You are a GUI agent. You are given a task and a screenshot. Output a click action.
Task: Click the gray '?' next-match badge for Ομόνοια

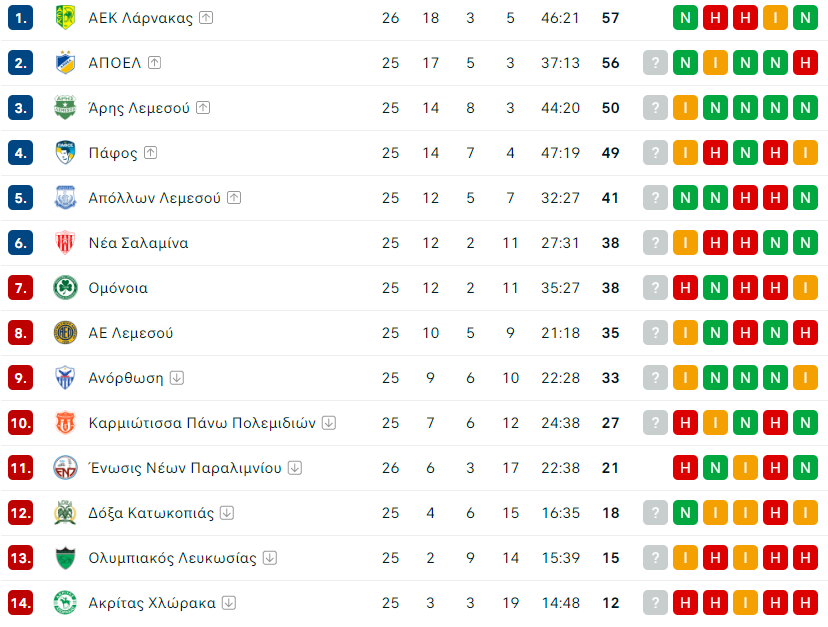pyautogui.click(x=655, y=288)
